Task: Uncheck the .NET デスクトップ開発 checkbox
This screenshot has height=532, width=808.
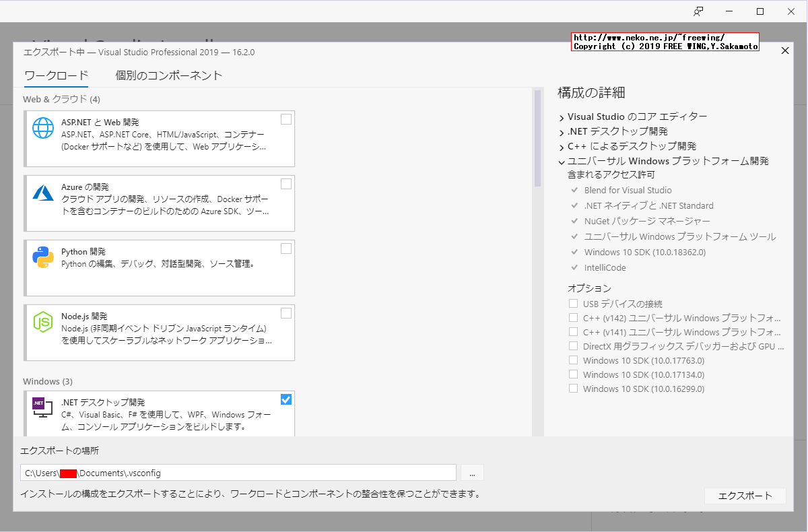Action: pyautogui.click(x=285, y=399)
